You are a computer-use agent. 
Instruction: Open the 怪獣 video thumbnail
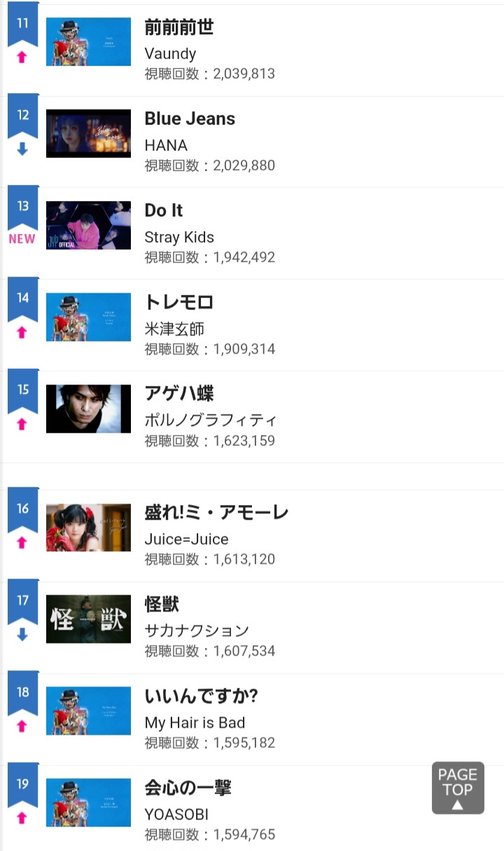pyautogui.click(x=88, y=618)
